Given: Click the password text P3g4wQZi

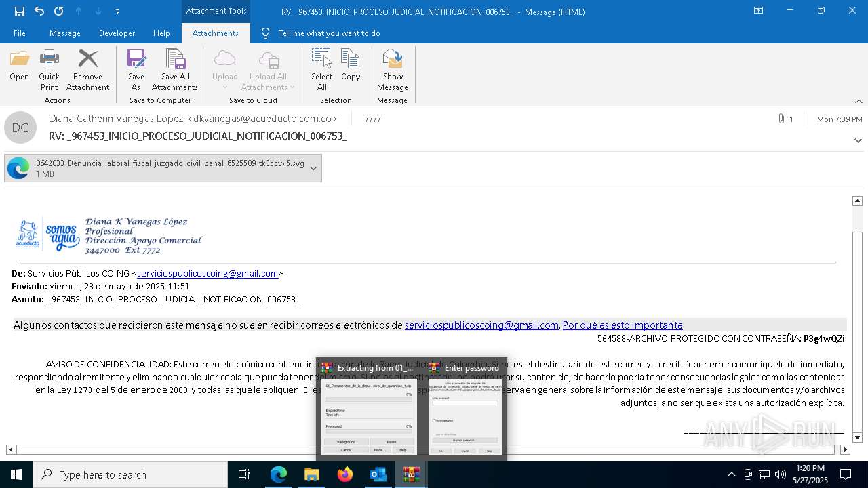Looking at the screenshot, I should (x=824, y=338).
